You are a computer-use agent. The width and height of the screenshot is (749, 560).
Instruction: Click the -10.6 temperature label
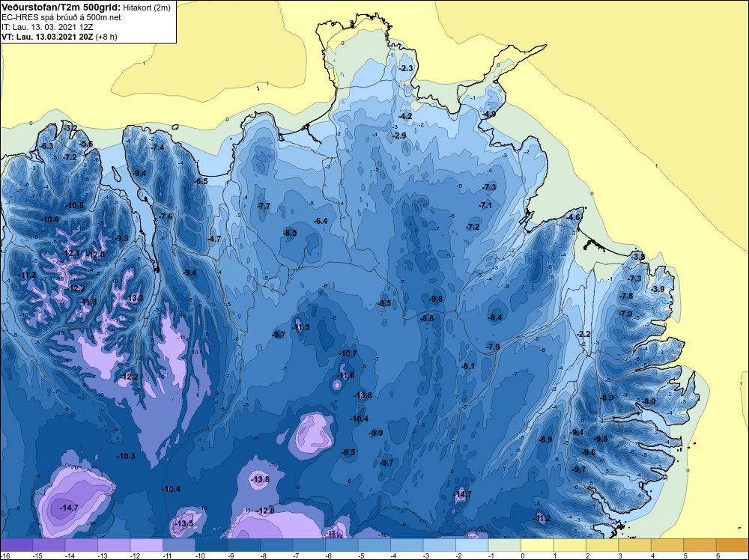[x=50, y=220]
